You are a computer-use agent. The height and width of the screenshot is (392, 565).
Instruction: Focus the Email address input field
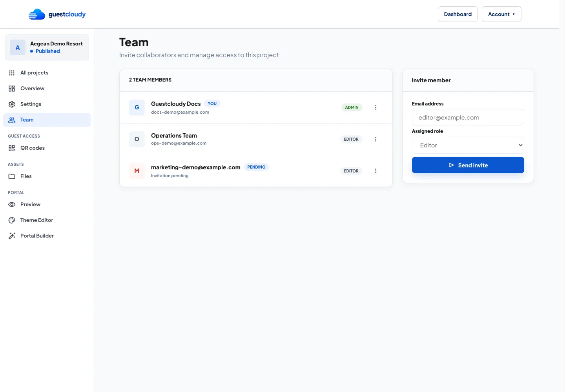click(x=468, y=117)
